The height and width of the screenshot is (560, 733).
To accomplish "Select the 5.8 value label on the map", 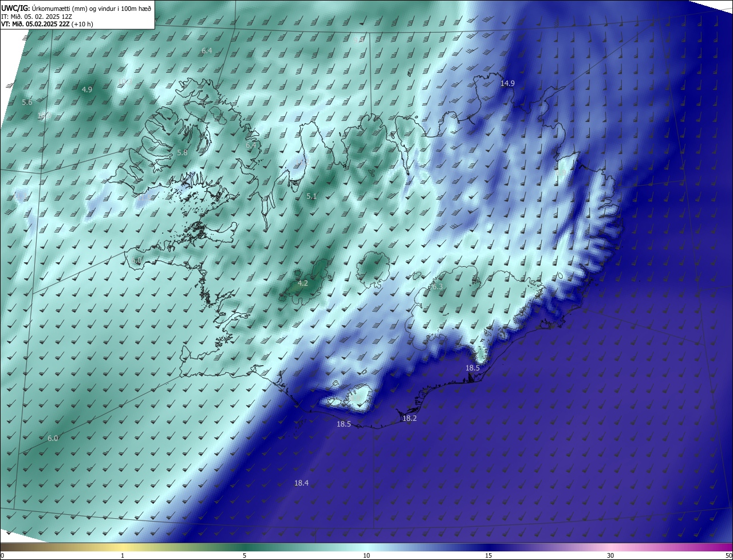I will [182, 153].
